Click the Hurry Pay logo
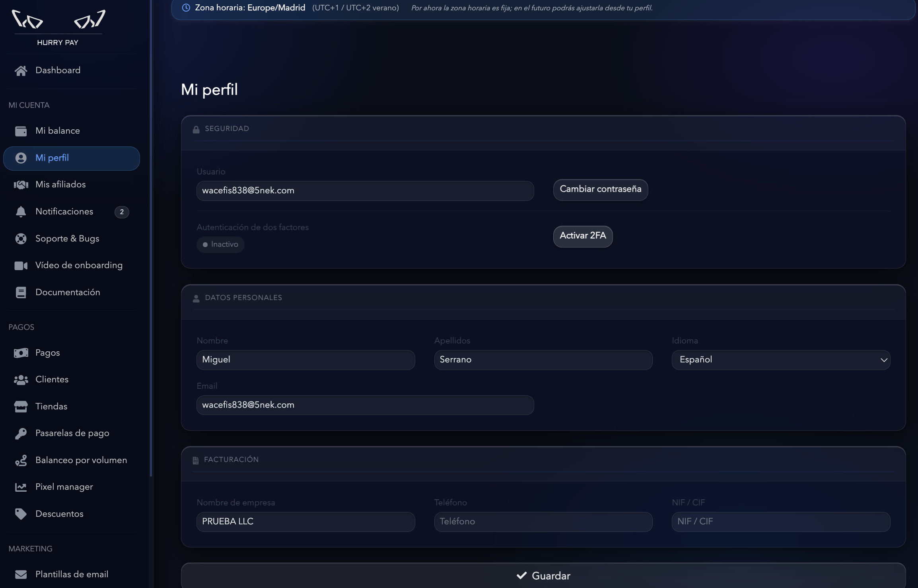 point(58,28)
